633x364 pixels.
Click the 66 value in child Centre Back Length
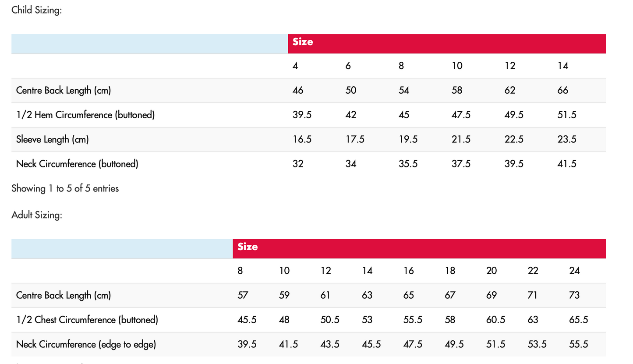(562, 91)
